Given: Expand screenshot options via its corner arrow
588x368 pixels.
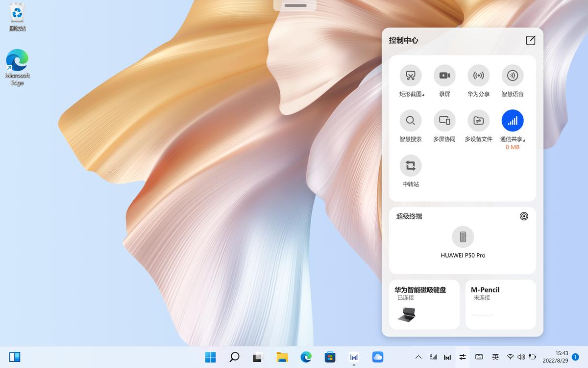Looking at the screenshot, I should click(x=423, y=94).
